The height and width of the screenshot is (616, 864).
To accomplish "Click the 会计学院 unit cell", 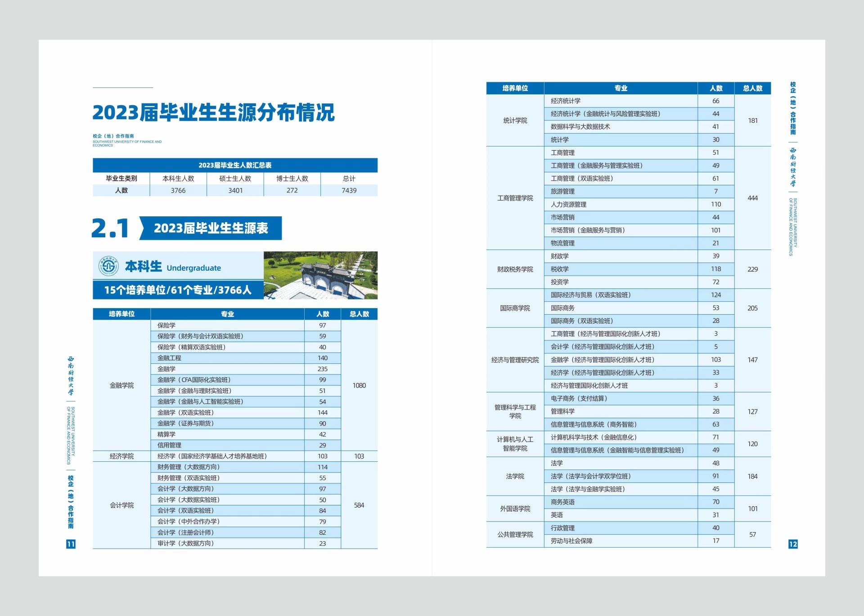I will (121, 505).
